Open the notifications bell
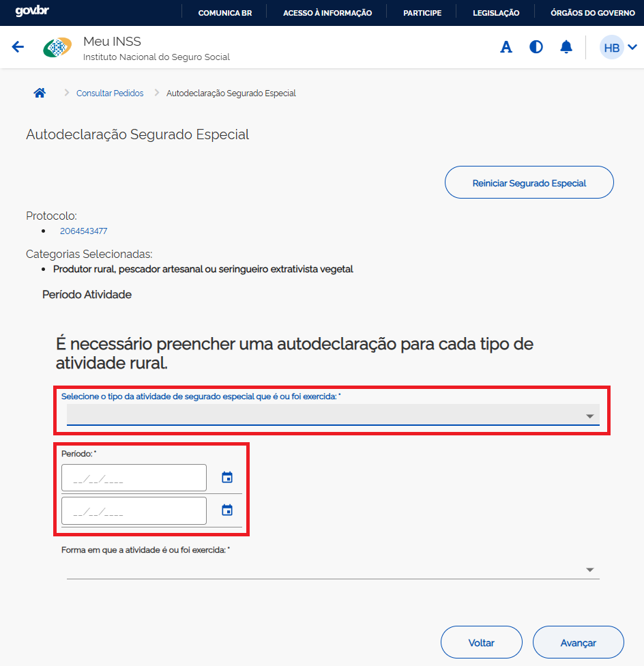The width and height of the screenshot is (644, 666). pyautogui.click(x=566, y=47)
